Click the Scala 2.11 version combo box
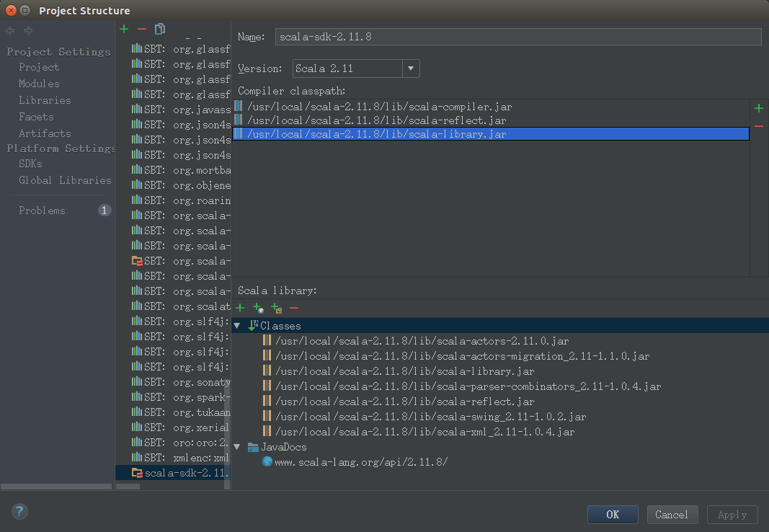The width and height of the screenshot is (769, 532). tap(356, 68)
